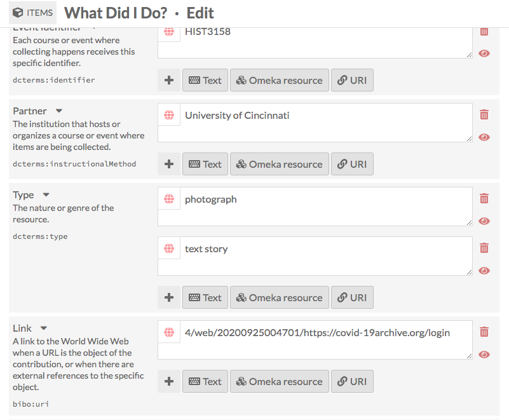Delete the University of Cincinnati value
The image size is (509, 420).
pos(484,114)
